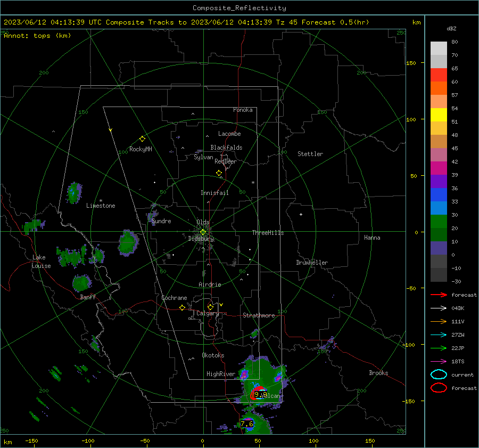Click the storm track ellipse near Vulcan
479x448 pixels.
coord(259,394)
